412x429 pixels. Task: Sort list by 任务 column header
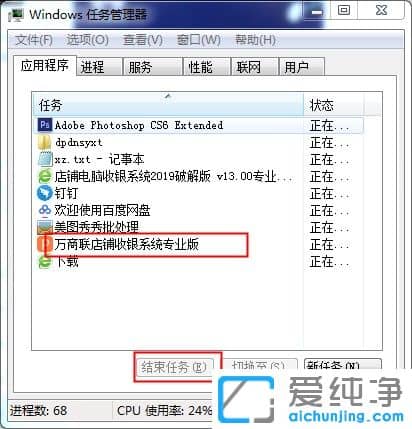(x=168, y=105)
